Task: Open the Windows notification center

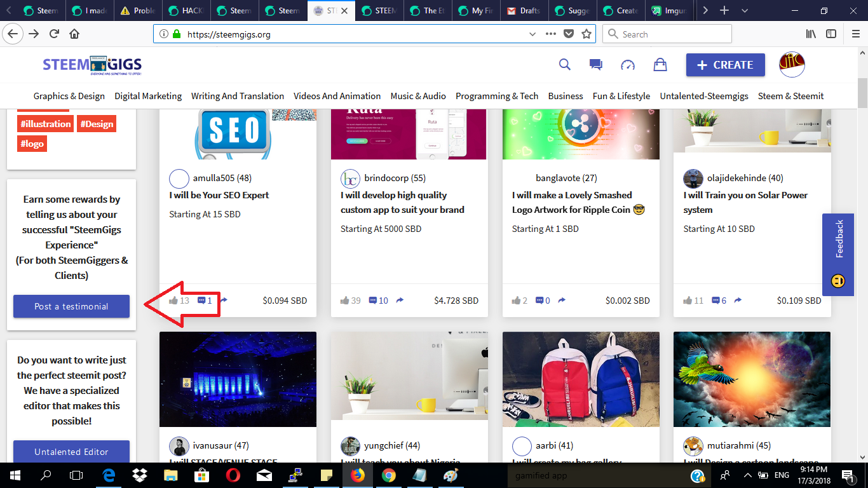Action: coord(849,475)
